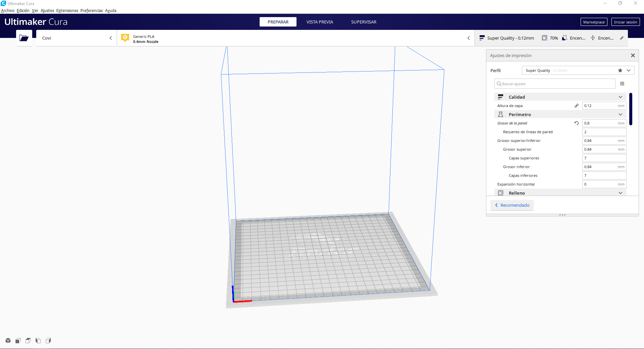Image resolution: width=644 pixels, height=349 pixels.
Task: Edit the Capas inferiores value field
Action: (604, 176)
